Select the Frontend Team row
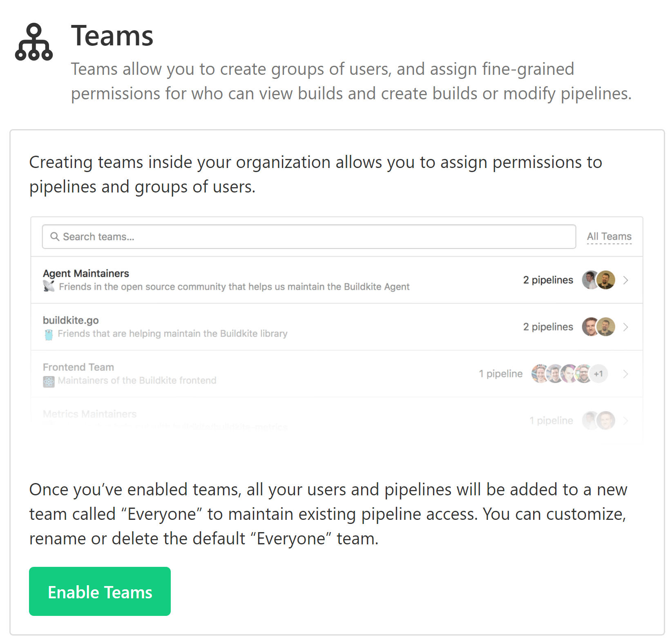 (x=79, y=367)
